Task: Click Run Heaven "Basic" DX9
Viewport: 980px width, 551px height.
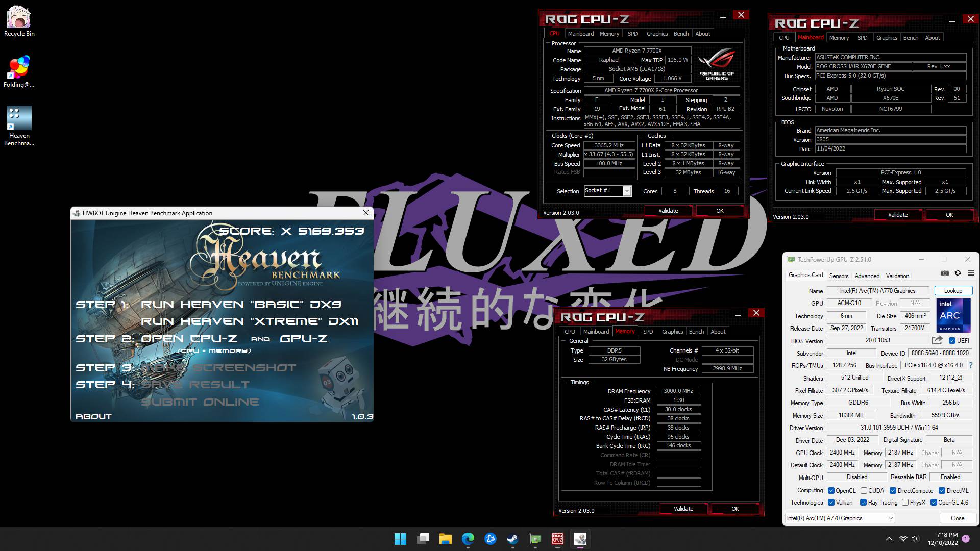Action: pyautogui.click(x=241, y=305)
